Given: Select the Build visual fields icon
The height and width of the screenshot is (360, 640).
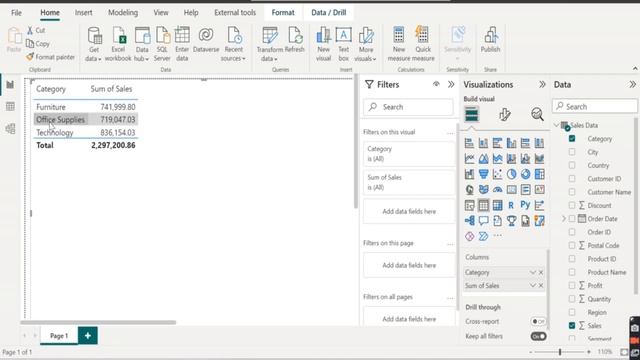Looking at the screenshot, I should click(x=471, y=115).
